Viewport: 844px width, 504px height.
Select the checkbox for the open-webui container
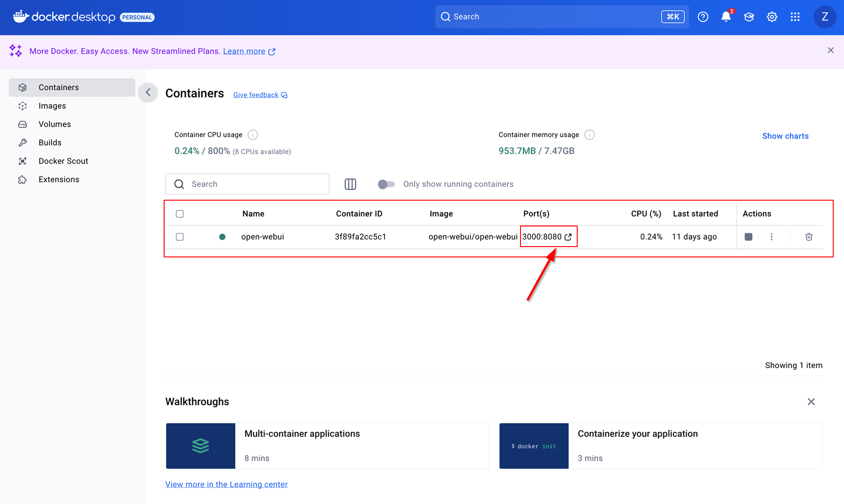180,237
